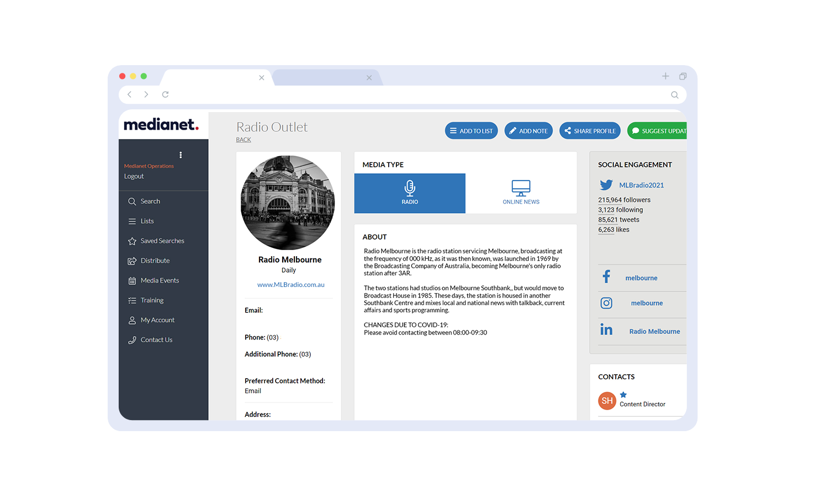Click the browser forward arrow
The image size is (815, 504).
[x=146, y=94]
